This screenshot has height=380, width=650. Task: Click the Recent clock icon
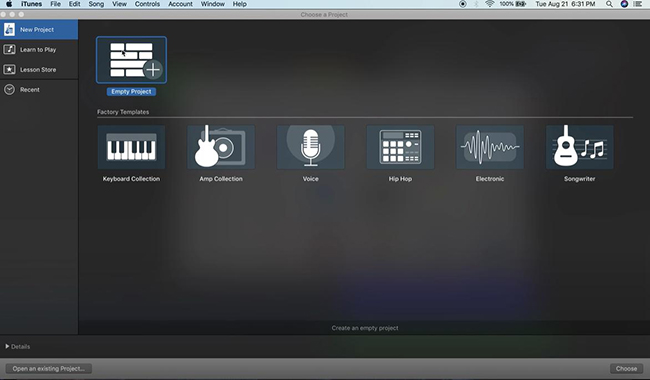[x=9, y=90]
